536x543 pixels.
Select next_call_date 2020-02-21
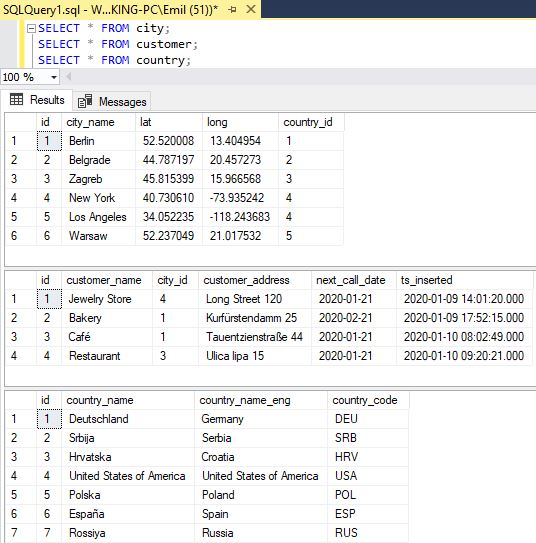pos(354,318)
